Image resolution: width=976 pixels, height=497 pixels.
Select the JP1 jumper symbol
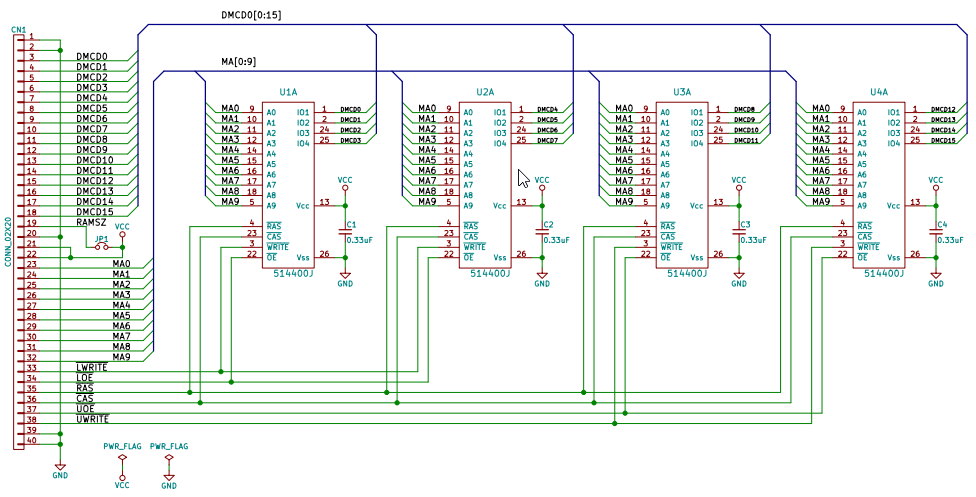[101, 247]
